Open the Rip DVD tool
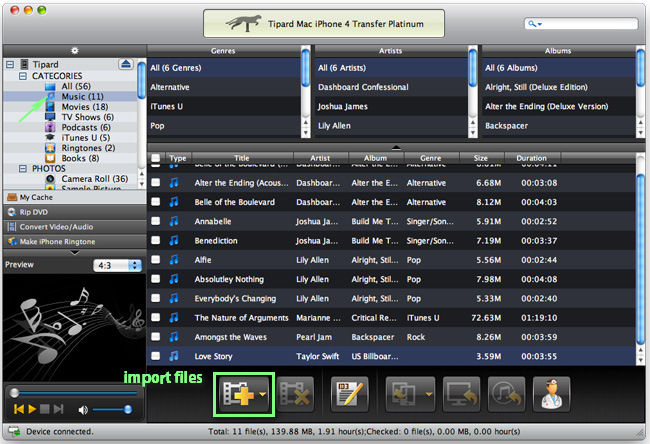Screen dimensions: 650x444 (x=75, y=212)
